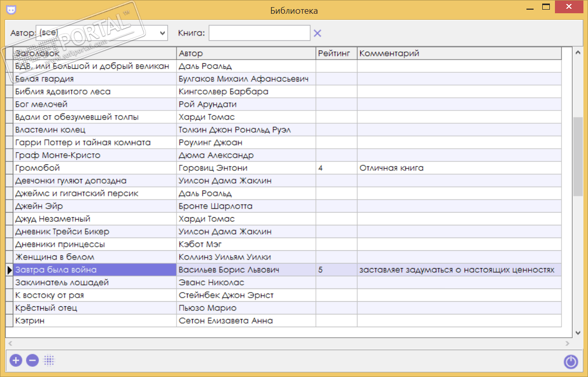Select the 'Крёстный отец' title cell
The width and height of the screenshot is (588, 377).
[95, 308]
